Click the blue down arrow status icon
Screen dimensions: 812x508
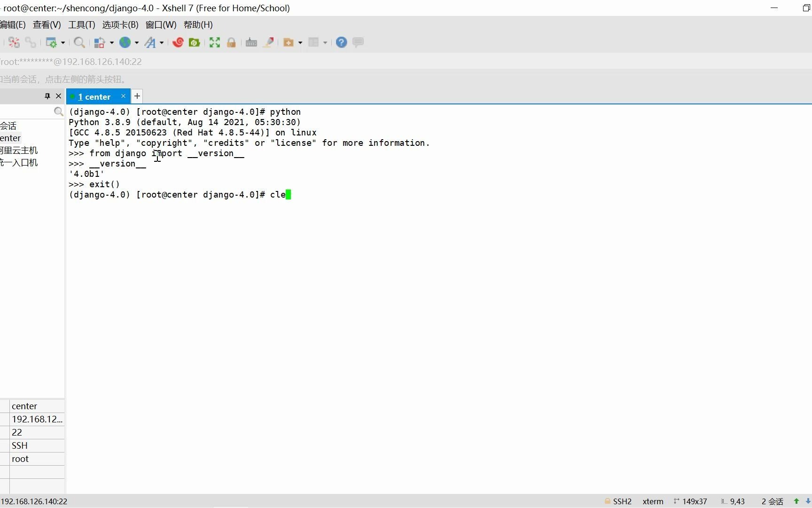point(808,501)
